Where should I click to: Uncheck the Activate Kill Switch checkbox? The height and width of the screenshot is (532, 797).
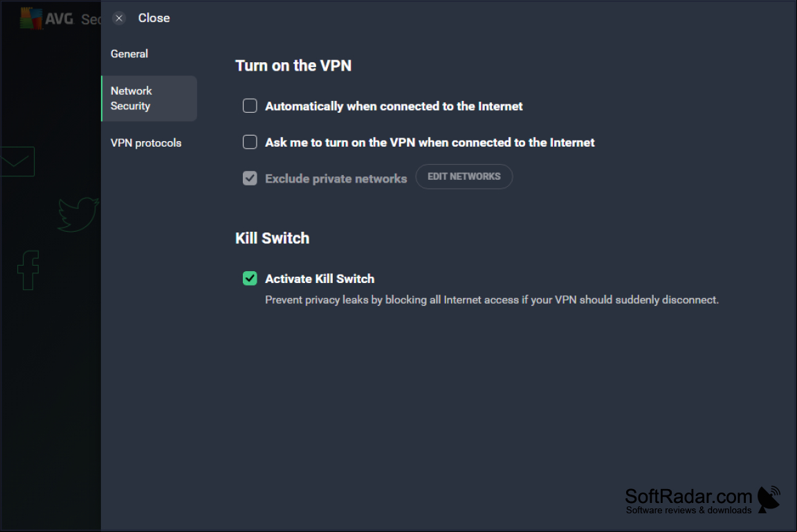click(x=250, y=278)
